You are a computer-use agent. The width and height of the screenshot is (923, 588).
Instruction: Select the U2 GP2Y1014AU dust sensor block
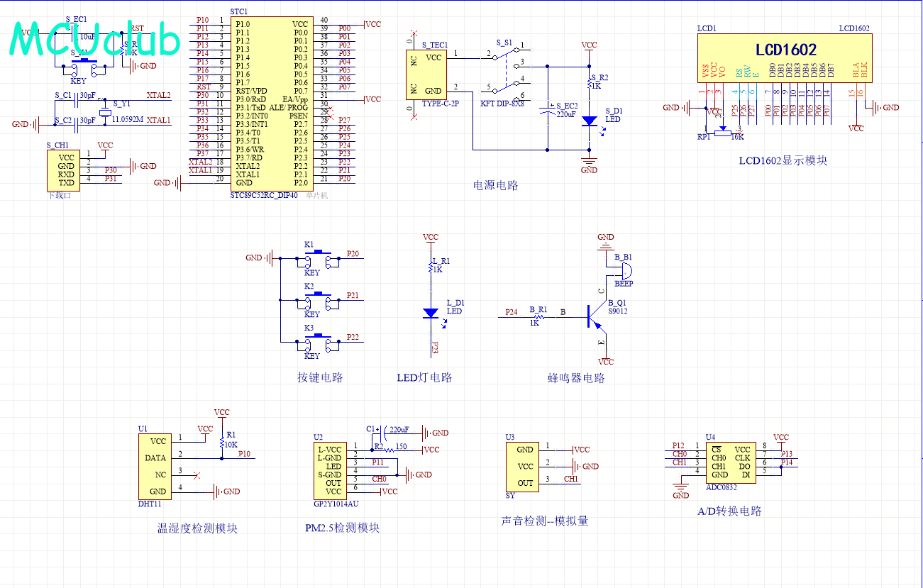pos(330,470)
